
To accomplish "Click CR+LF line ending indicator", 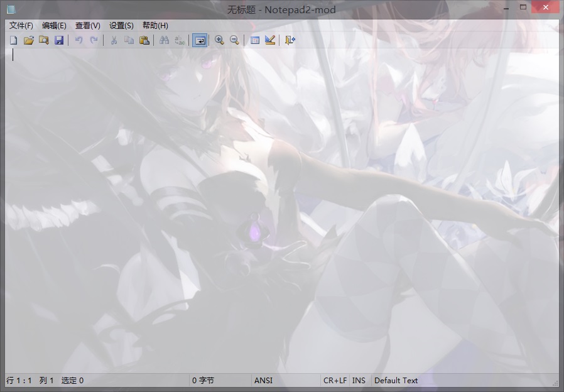I will [x=335, y=381].
